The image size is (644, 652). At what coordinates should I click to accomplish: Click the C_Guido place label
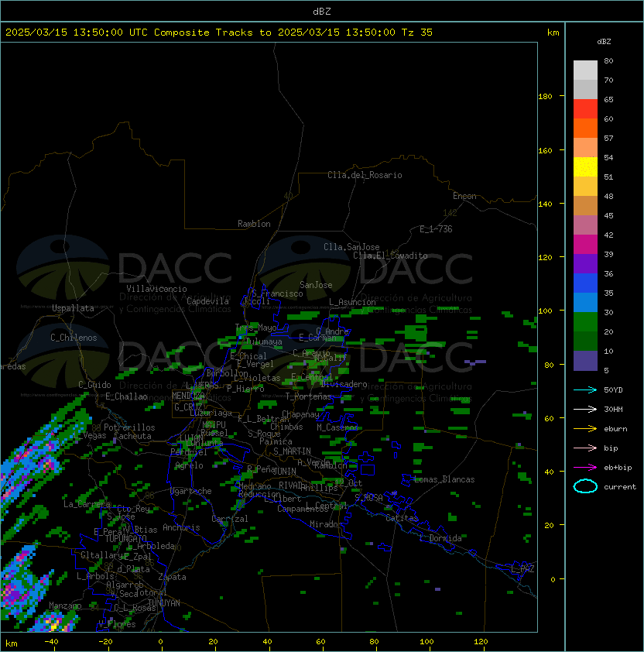point(94,385)
